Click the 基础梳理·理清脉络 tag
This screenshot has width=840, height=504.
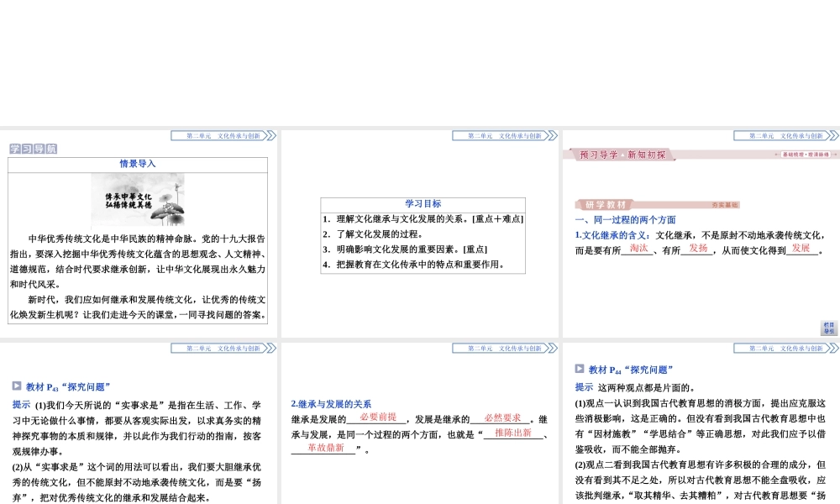point(806,155)
